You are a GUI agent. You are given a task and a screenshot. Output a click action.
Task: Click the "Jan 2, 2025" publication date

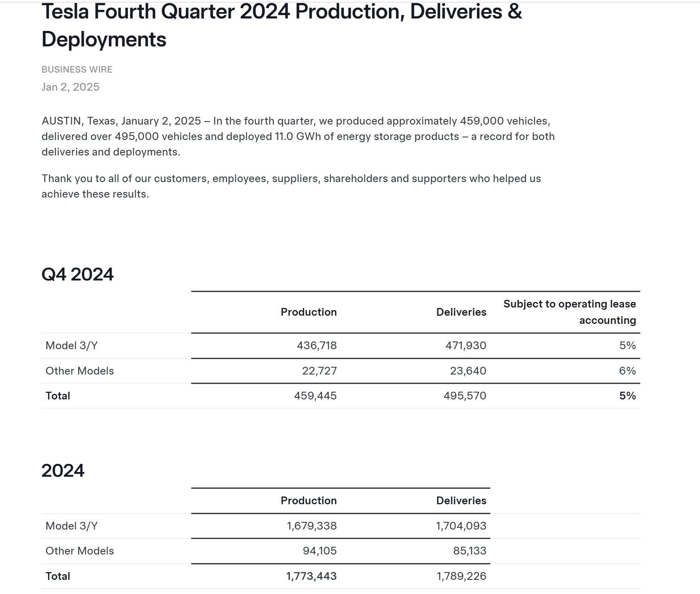pos(70,87)
